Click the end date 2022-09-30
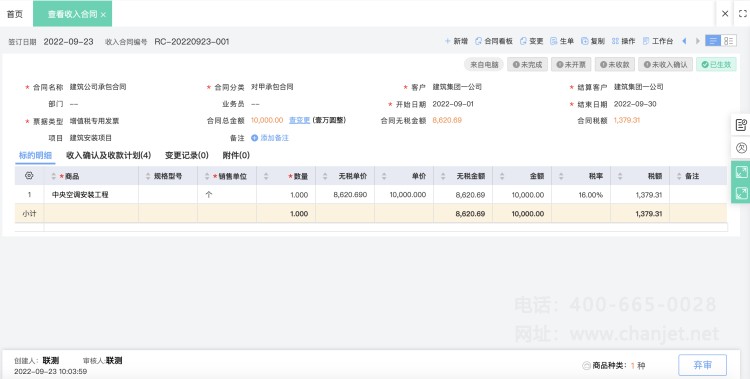 [635, 104]
